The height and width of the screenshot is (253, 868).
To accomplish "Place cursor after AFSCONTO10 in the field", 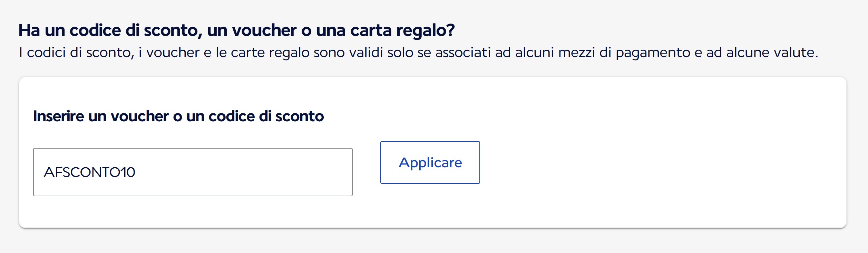I will pyautogui.click(x=136, y=172).
